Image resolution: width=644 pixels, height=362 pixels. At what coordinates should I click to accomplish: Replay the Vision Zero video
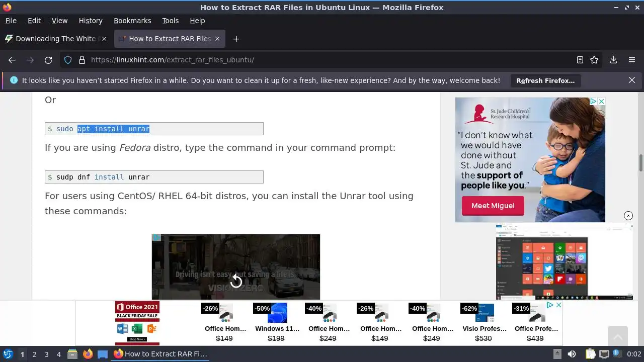(x=236, y=281)
